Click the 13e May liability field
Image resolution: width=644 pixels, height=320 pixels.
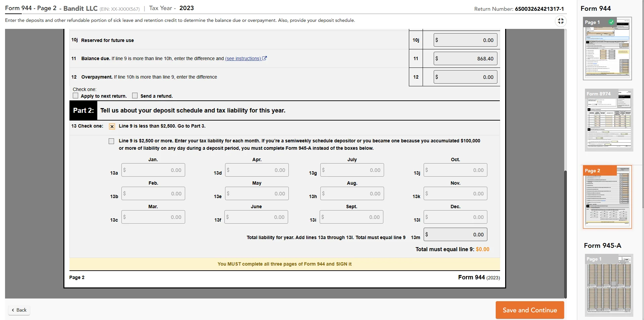point(257,193)
